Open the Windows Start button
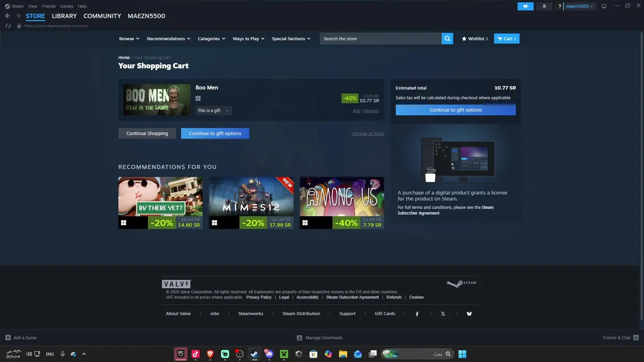The width and height of the screenshot is (644, 362). pos(462,354)
